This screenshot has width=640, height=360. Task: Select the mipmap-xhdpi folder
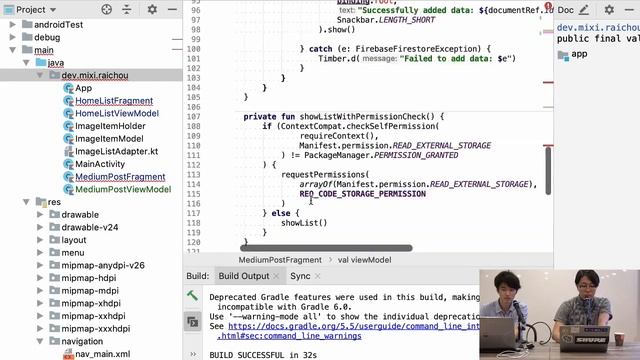coord(91,303)
